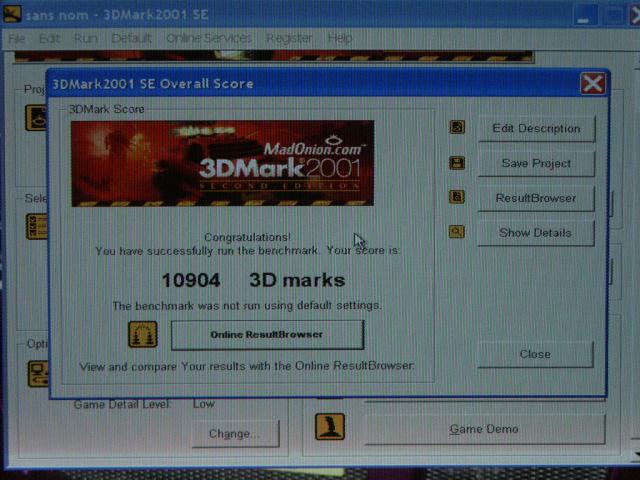Click the Online ResultBrowser trees icon

pos(142,334)
